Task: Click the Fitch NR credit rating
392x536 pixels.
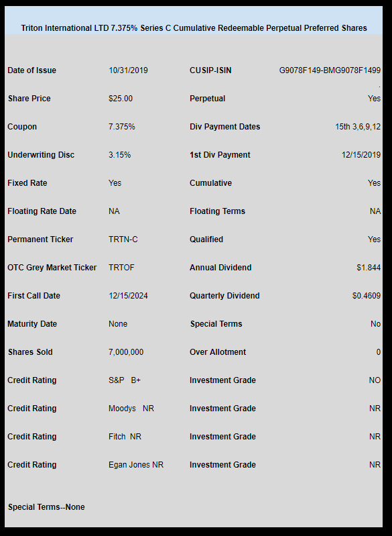Action: pyautogui.click(x=125, y=437)
